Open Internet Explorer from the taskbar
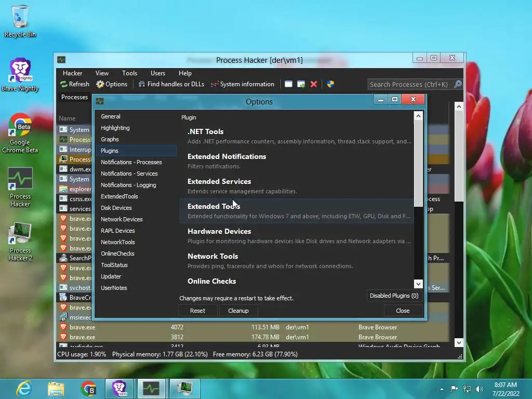 point(24,389)
